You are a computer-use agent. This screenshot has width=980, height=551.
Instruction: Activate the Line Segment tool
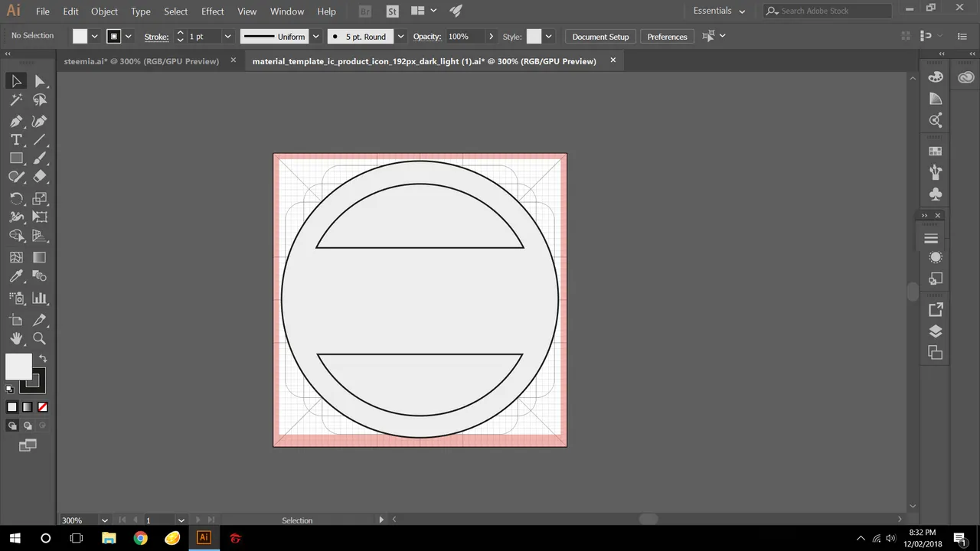[40, 140]
